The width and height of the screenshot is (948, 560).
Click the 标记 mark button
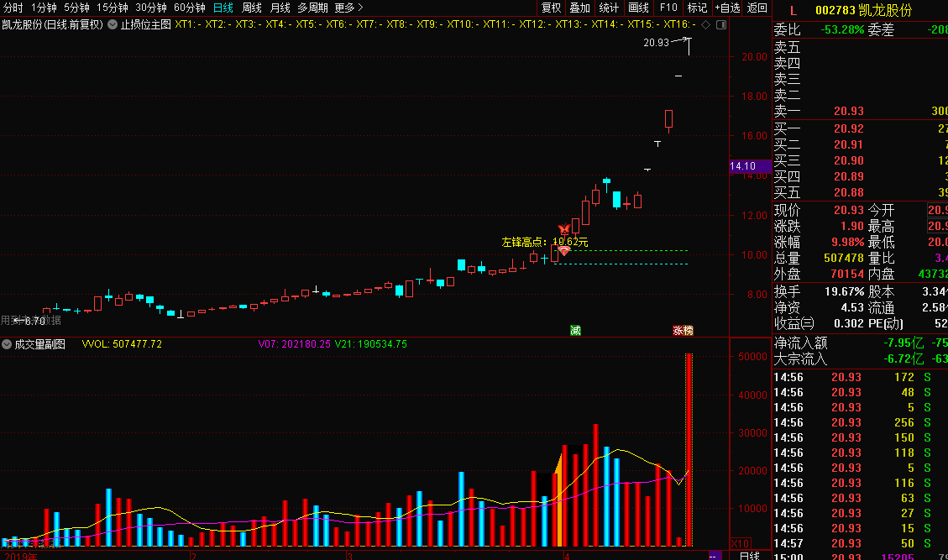[697, 8]
